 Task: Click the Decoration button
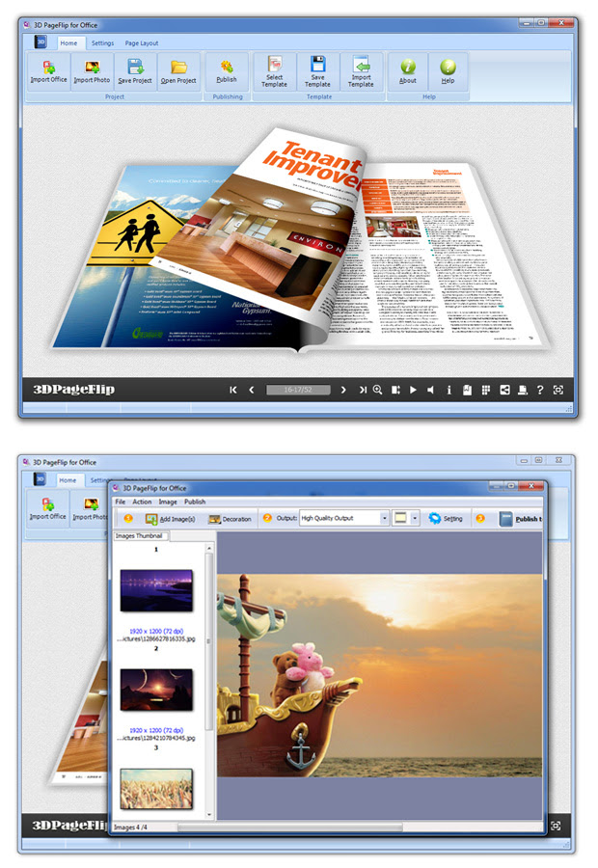230,519
